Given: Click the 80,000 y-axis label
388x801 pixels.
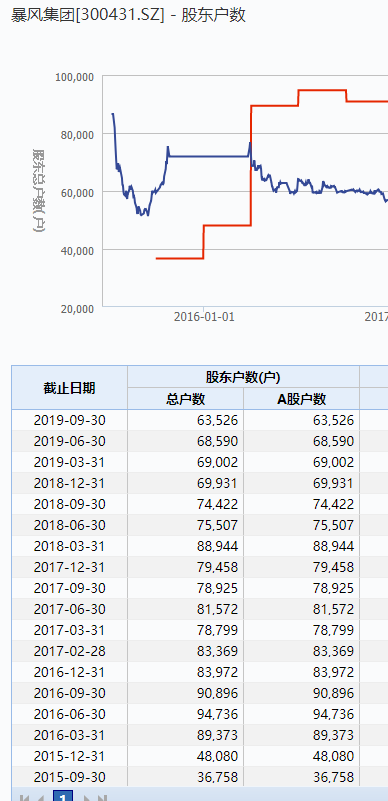Looking at the screenshot, I should (x=77, y=134).
